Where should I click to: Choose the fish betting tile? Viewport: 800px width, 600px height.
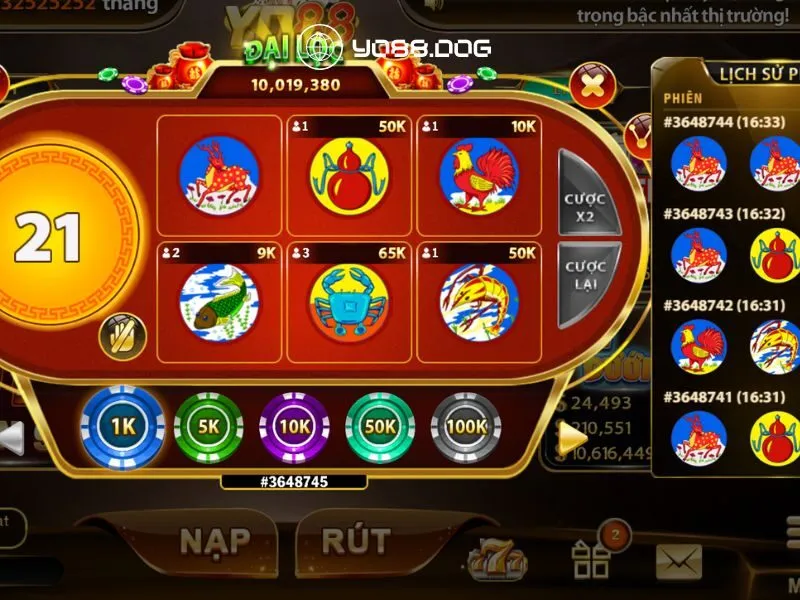click(x=219, y=302)
